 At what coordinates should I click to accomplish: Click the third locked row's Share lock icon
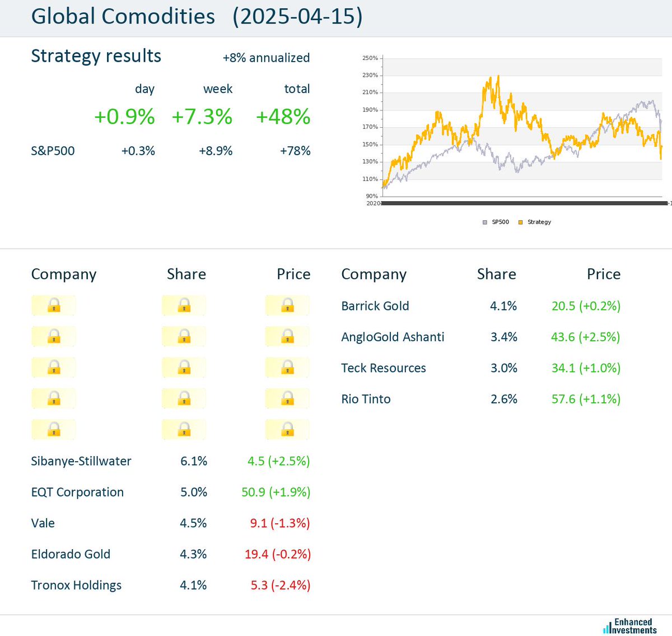[x=184, y=368]
